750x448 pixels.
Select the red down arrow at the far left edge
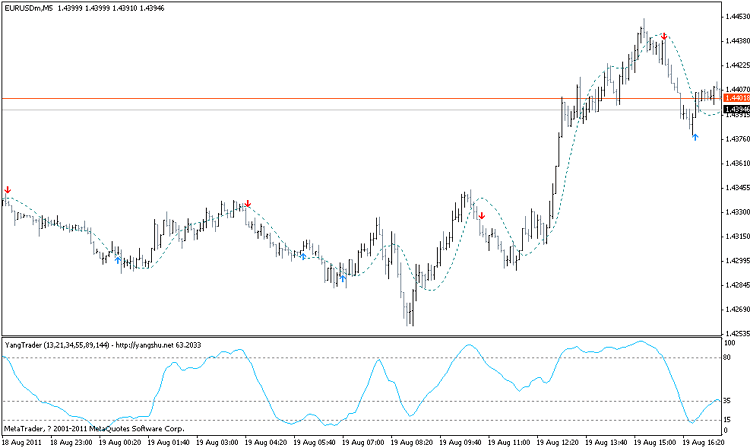(8, 190)
